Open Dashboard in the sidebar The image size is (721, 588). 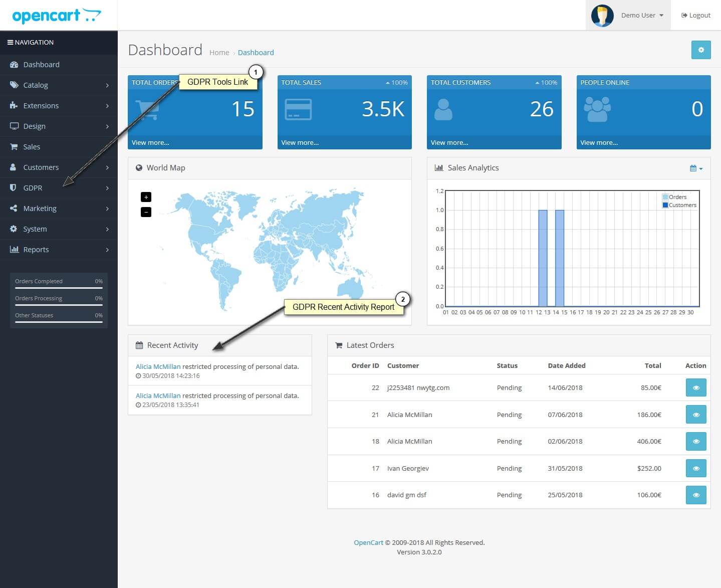pyautogui.click(x=41, y=65)
